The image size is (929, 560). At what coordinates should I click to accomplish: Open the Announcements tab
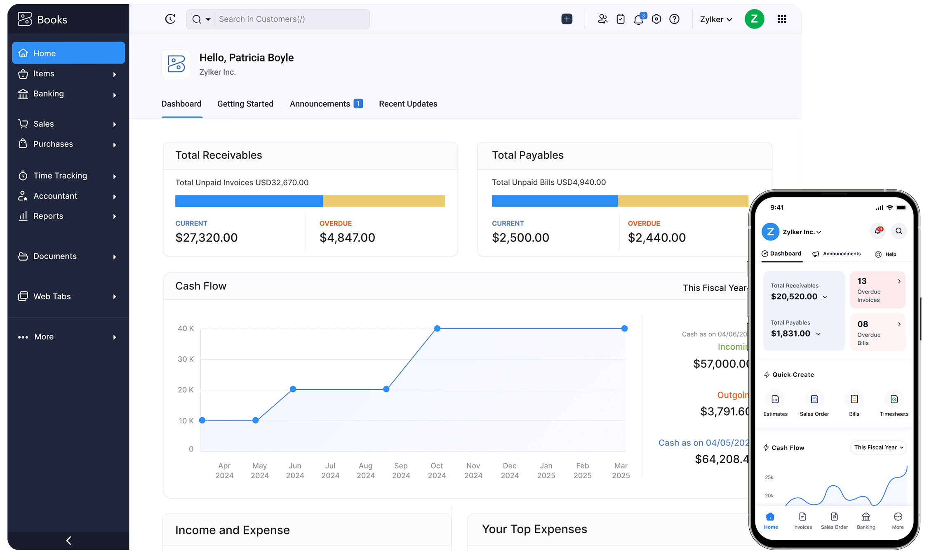coord(321,104)
